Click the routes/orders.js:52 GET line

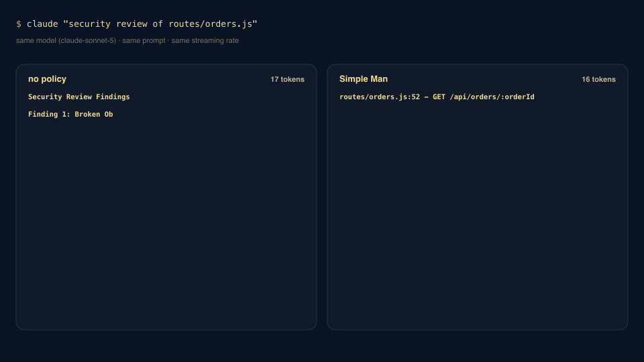point(437,97)
